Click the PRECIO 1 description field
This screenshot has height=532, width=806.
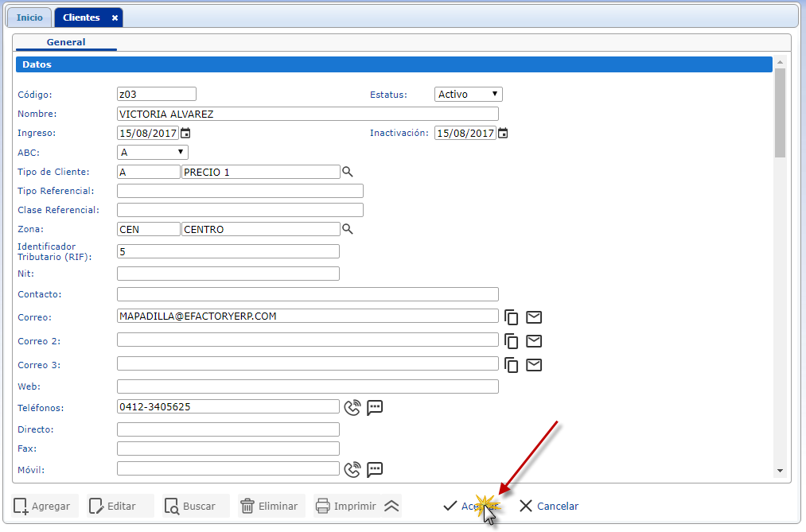261,172
